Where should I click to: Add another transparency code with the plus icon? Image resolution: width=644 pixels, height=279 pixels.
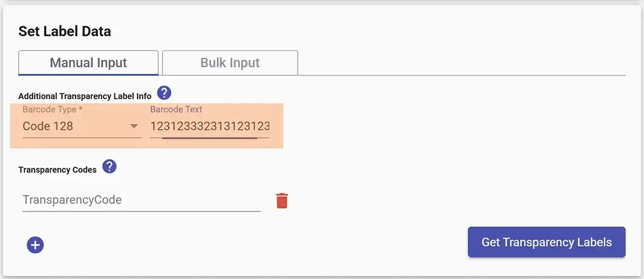pos(35,245)
